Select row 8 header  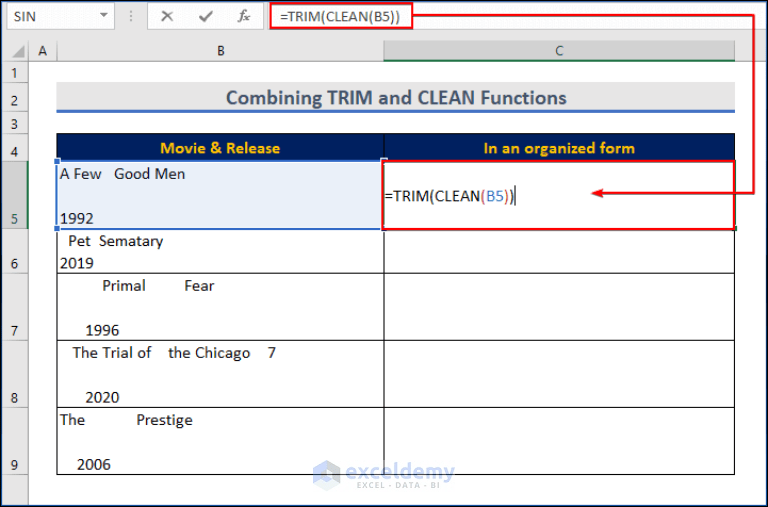(14, 374)
